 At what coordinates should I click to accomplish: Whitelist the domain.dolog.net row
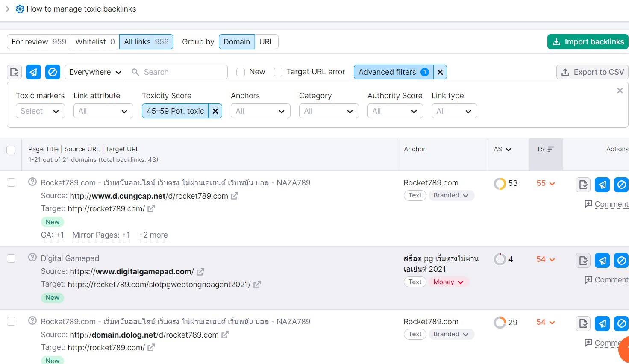583,323
